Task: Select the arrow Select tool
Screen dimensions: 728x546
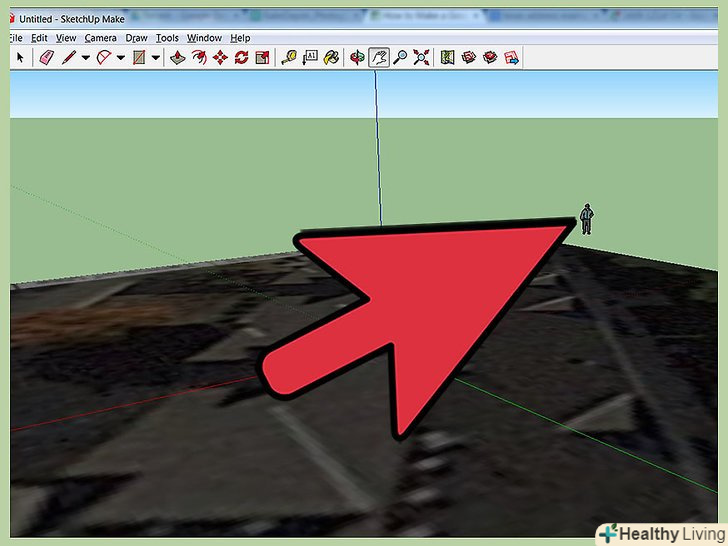Action: click(x=20, y=58)
